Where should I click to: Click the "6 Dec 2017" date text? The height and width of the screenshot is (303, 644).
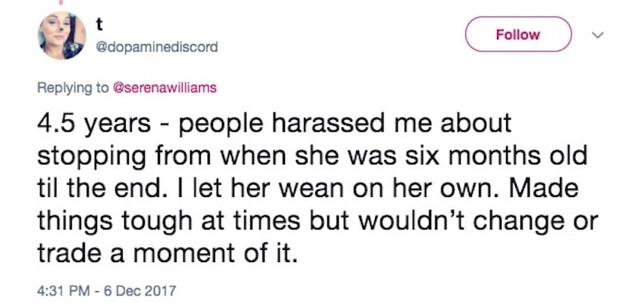pos(139,291)
